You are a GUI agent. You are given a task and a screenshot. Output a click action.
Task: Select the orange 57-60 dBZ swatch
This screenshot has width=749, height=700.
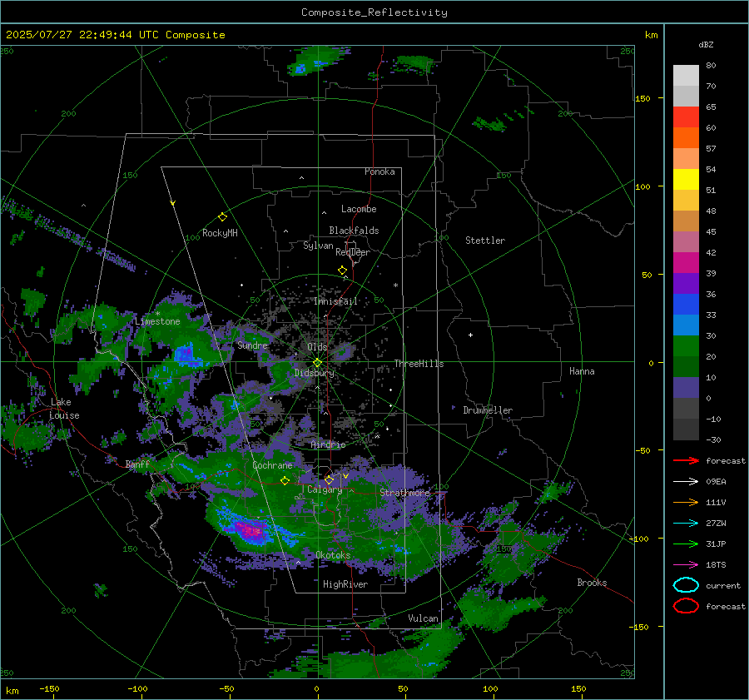click(x=686, y=138)
